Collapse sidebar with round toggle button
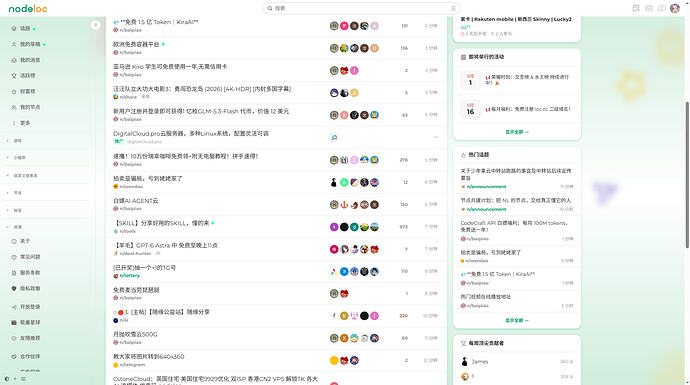 tap(95, 25)
